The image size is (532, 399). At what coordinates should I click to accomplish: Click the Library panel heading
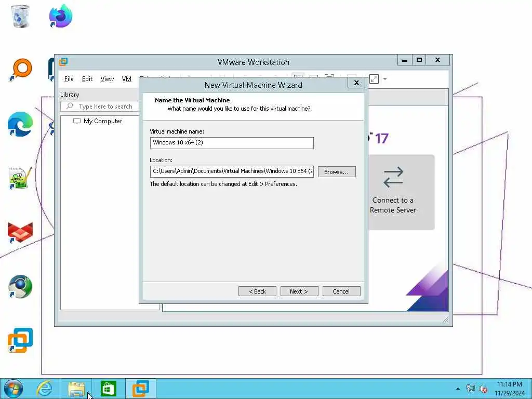coord(70,95)
